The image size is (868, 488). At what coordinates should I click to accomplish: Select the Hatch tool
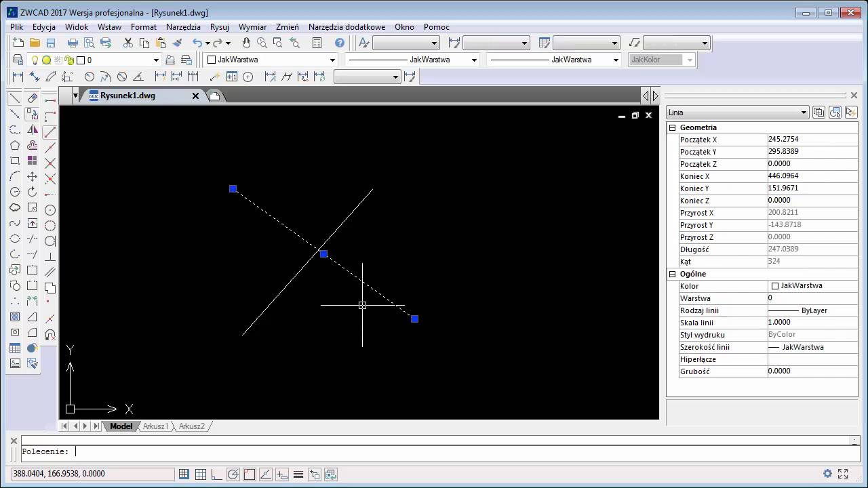14,317
